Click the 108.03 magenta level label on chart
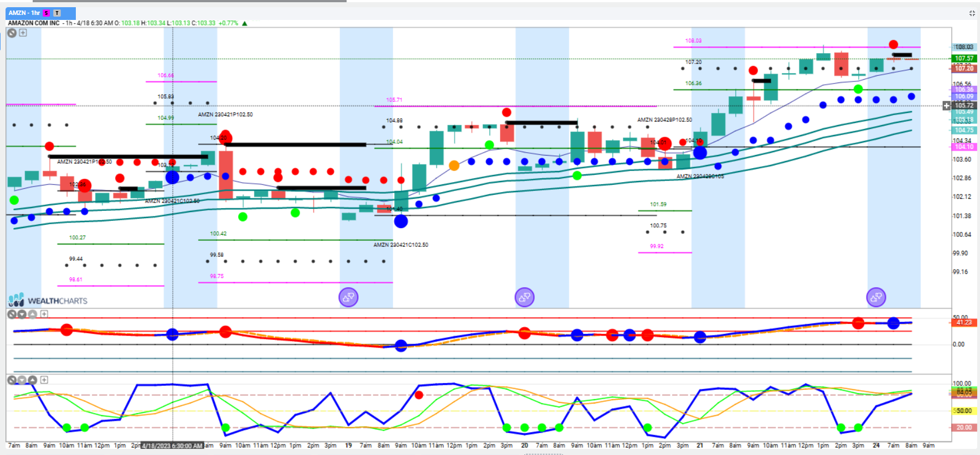The image size is (980, 455). 693,41
